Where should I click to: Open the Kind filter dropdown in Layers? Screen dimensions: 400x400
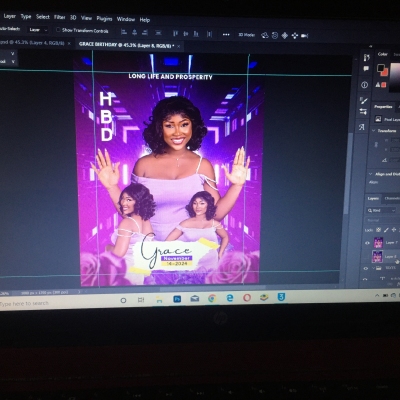pos(381,211)
